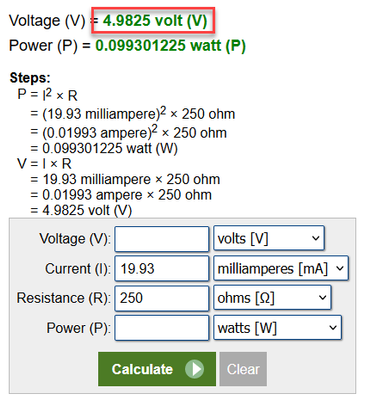This screenshot has width=365, height=400.
Task: Focus the Current (I) field containing 19.93
Action: pyautogui.click(x=162, y=268)
